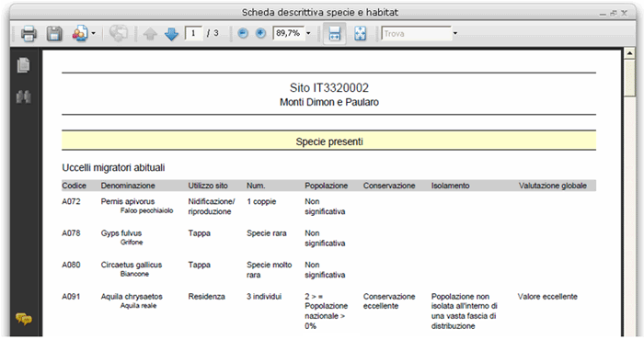Click the grayed email/globe toolbar icon
644x339 pixels.
(118, 34)
